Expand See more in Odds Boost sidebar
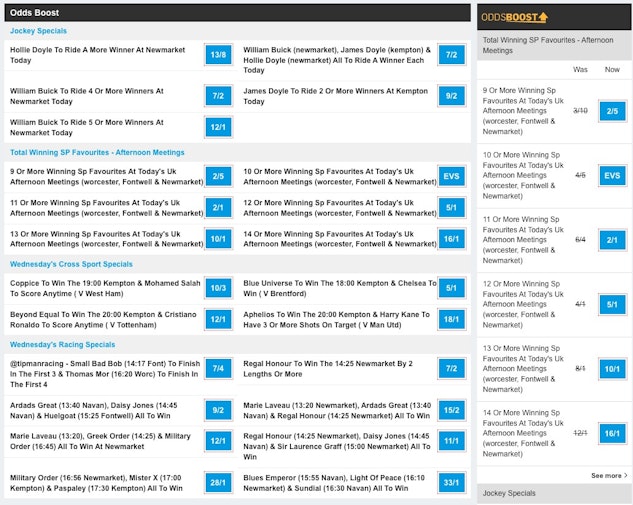 click(609, 475)
